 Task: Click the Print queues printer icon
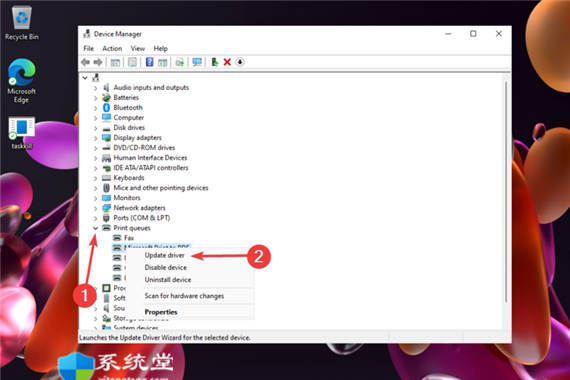[106, 228]
